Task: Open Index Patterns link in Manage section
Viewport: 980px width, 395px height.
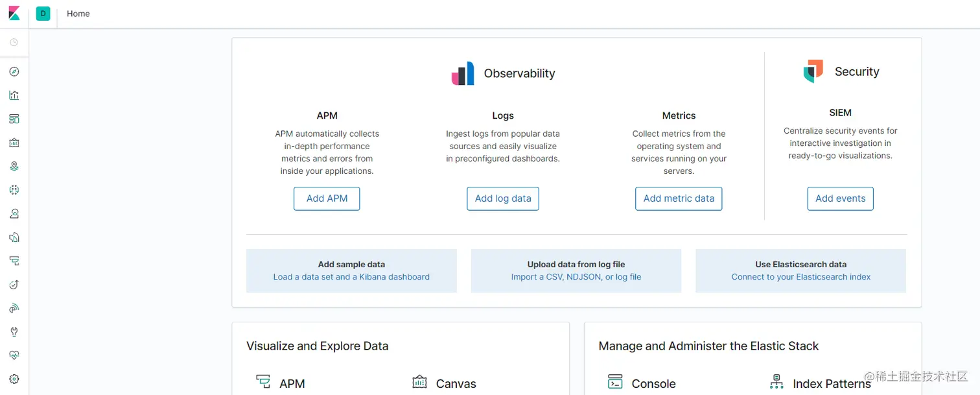Action: (x=832, y=383)
